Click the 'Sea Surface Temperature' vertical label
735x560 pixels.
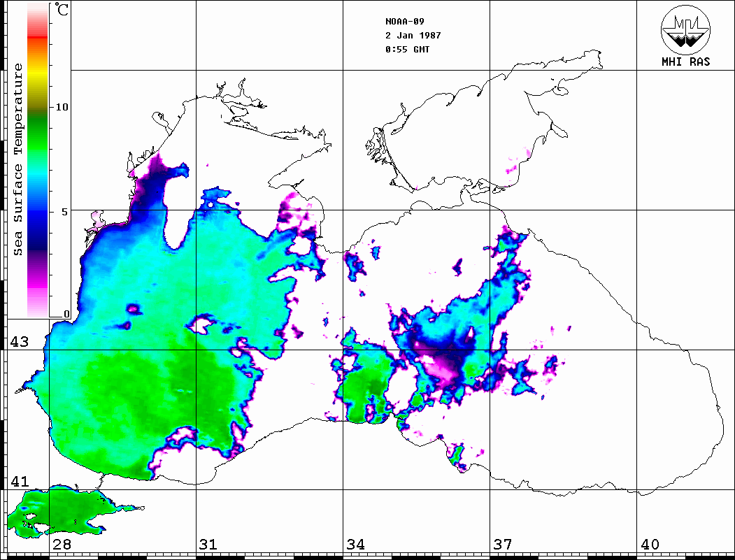[x=17, y=159]
